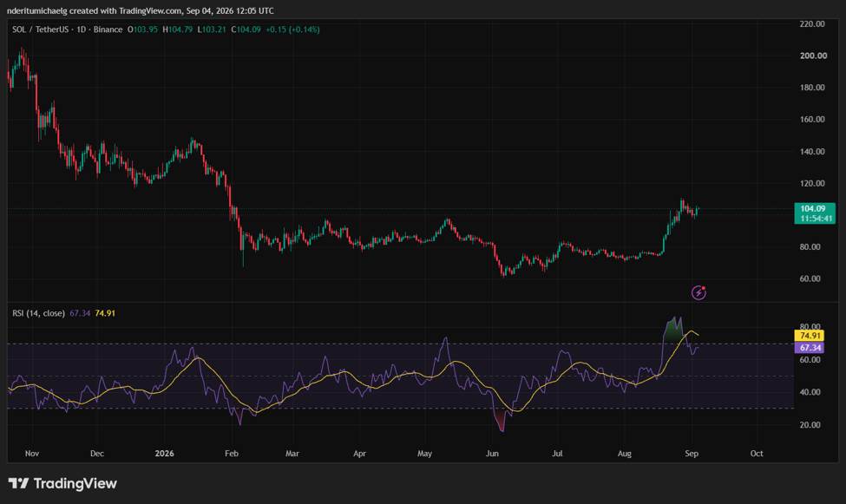Open the 1D interval label
The height and width of the screenshot is (504, 846).
[x=81, y=29]
